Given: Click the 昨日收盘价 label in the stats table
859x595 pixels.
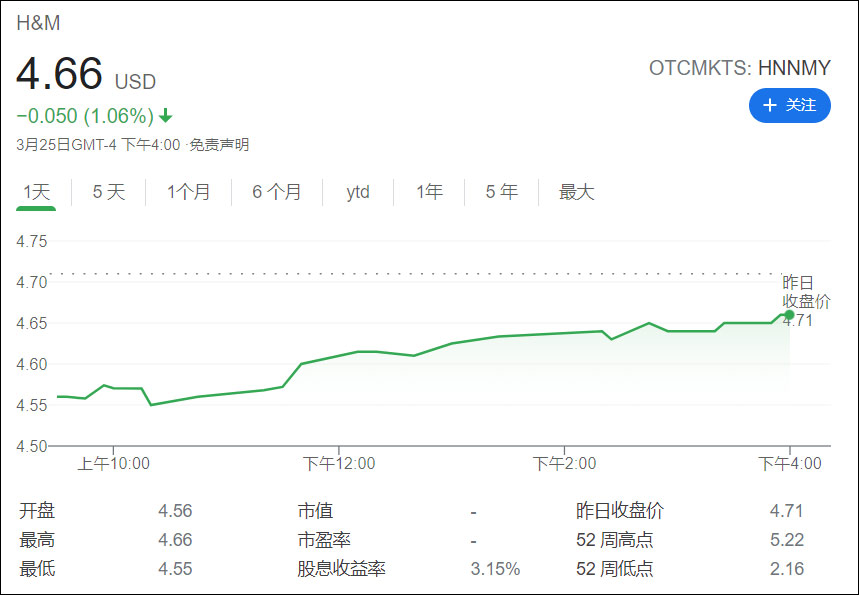Looking at the screenshot, I should [620, 511].
